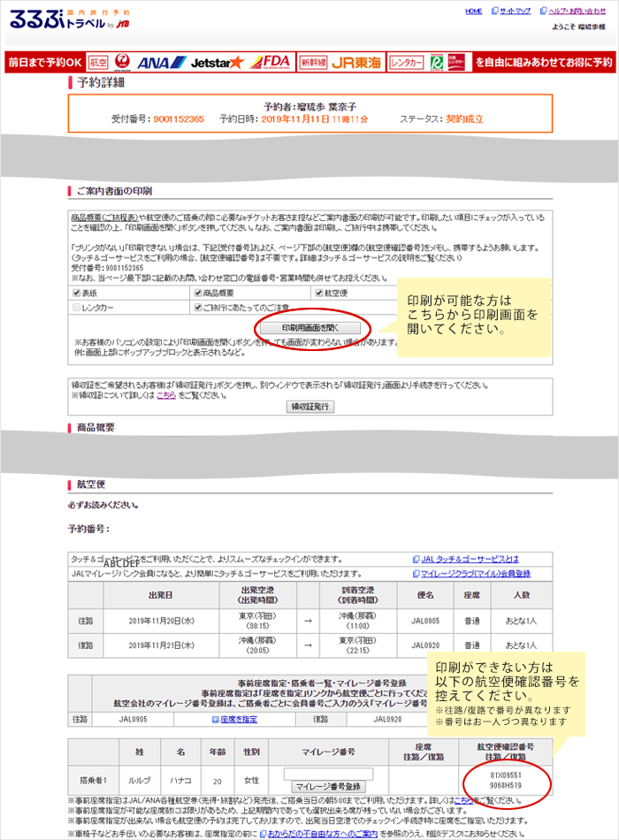Click the JAL airline logo in banner
Image resolution: width=619 pixels, height=840 pixels.
123,63
